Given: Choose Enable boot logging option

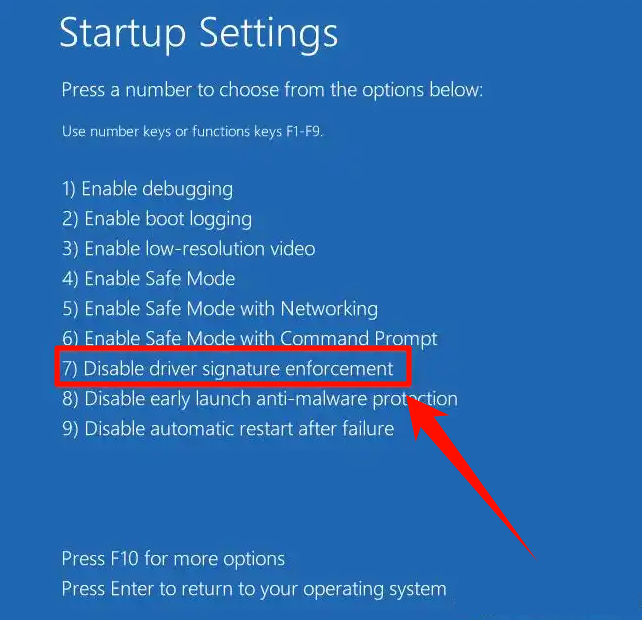Looking at the screenshot, I should pyautogui.click(x=157, y=219).
